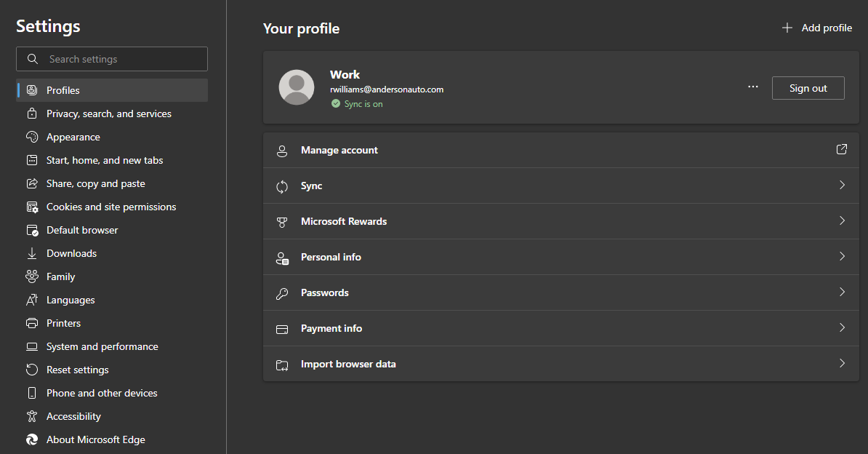The width and height of the screenshot is (868, 454).
Task: Sign out of the Work profile
Action: point(808,88)
